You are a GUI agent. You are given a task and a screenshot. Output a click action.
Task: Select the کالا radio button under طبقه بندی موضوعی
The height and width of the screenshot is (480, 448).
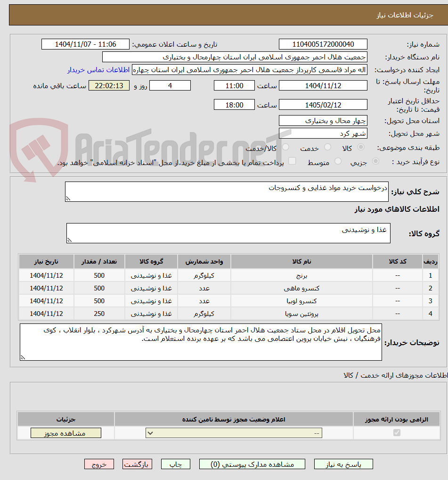pyautogui.click(x=360, y=146)
